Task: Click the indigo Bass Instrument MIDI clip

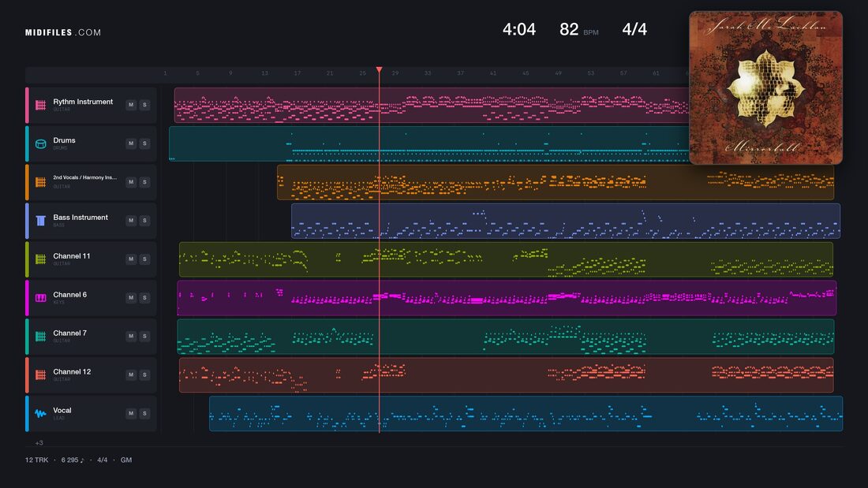Action: coord(566,221)
